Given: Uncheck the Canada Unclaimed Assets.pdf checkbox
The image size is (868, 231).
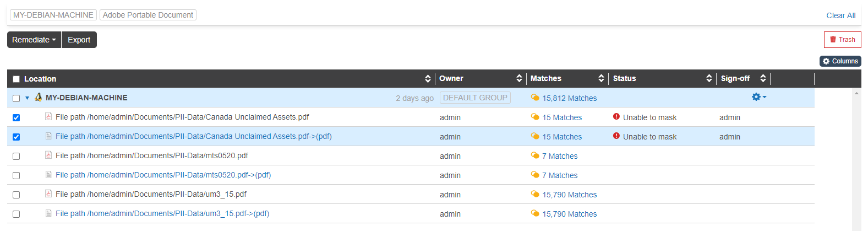Looking at the screenshot, I should pyautogui.click(x=16, y=117).
